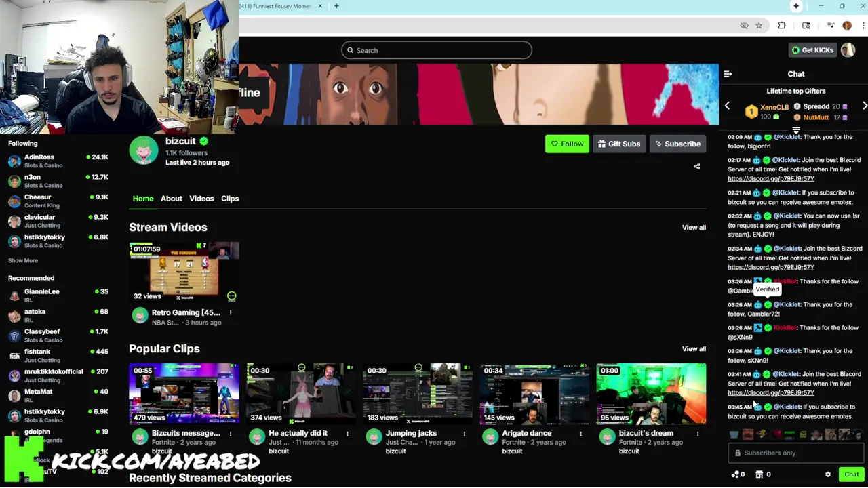Select the Home tab
This screenshot has height=488, width=868.
pyautogui.click(x=142, y=199)
